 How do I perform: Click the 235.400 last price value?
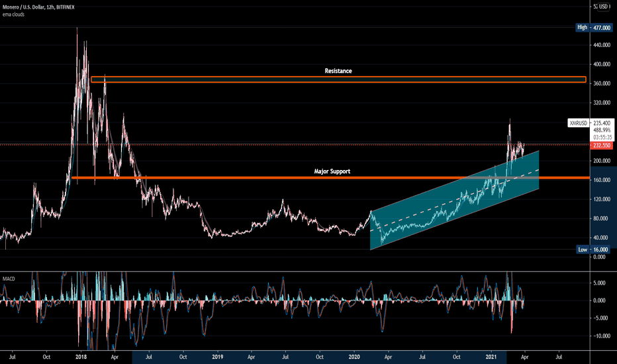[602, 123]
